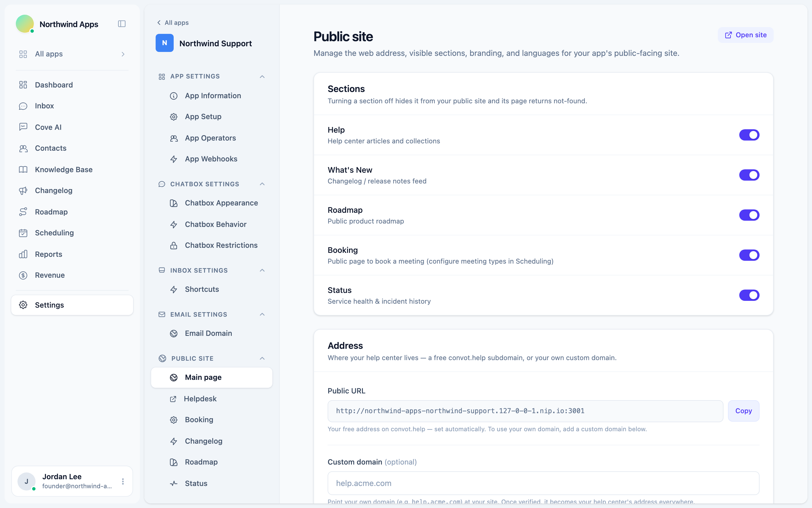Viewport: 812px width, 508px height.
Task: Click the Shortcuts lightning icon
Action: click(173, 290)
